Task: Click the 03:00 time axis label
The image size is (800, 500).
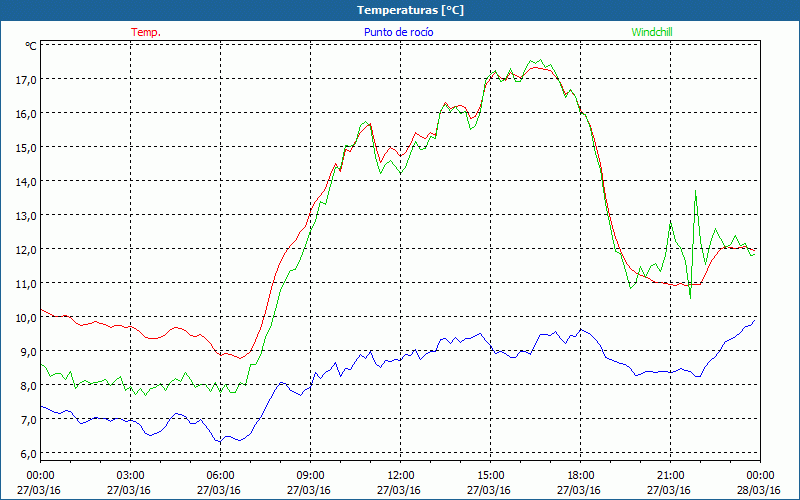Action: 131,476
